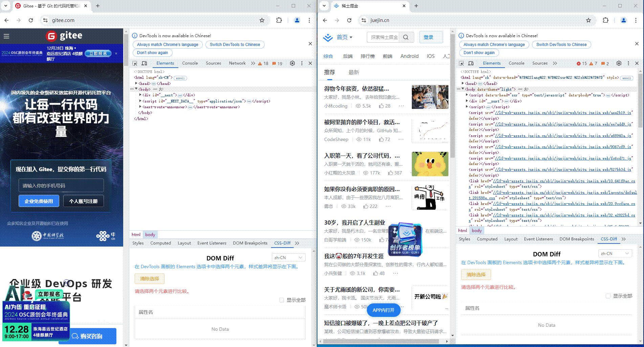Dismiss the language notice in Gitee DevTools
644x347 pixels.
310,44
